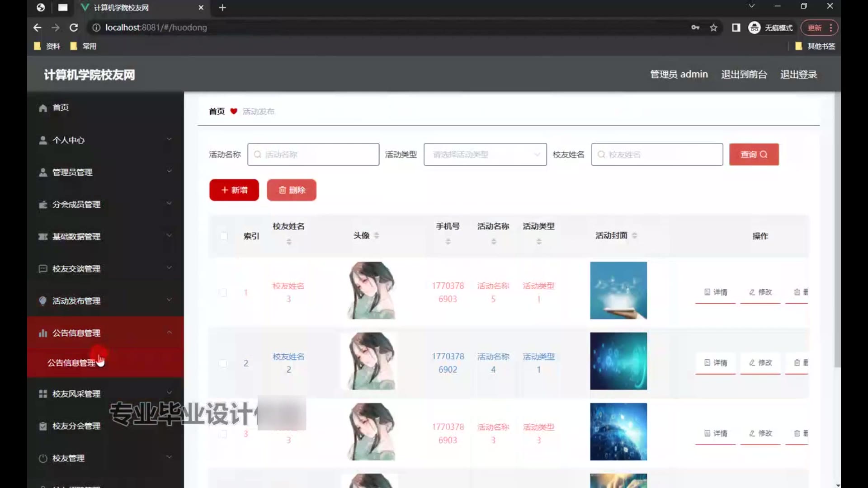This screenshot has width=868, height=488.
Task: Open 校友管理 sidebar item
Action: tap(105, 458)
